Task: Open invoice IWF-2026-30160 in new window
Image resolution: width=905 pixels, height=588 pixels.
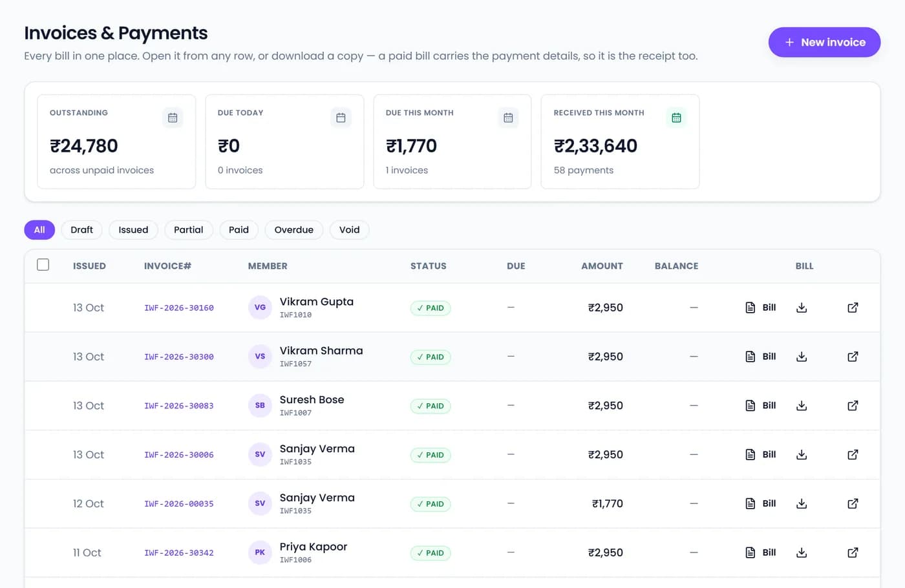Action: [x=853, y=308]
